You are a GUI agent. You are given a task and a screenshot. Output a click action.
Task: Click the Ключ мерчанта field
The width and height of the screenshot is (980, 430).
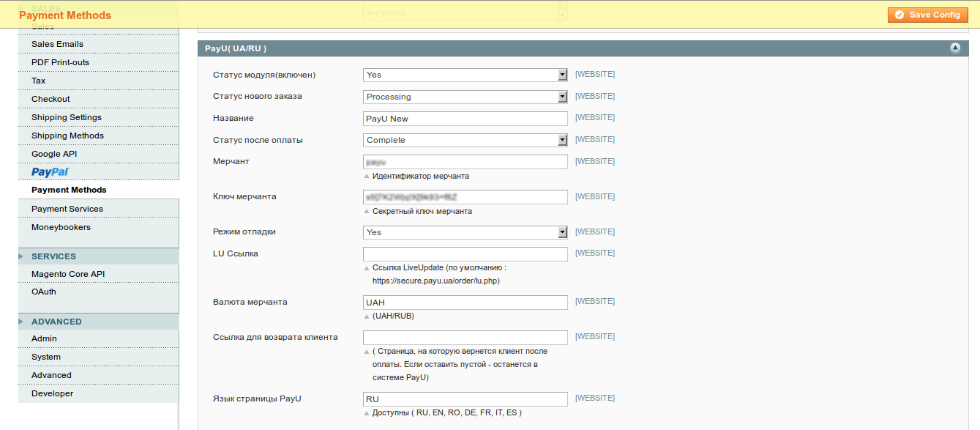pyautogui.click(x=465, y=197)
